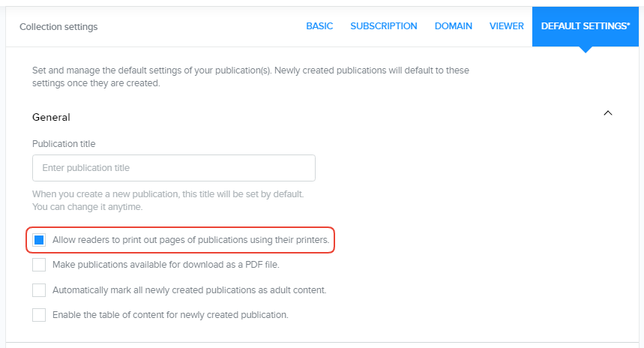Image resolution: width=644 pixels, height=348 pixels.
Task: Click the default settings description paragraph
Action: 250,76
